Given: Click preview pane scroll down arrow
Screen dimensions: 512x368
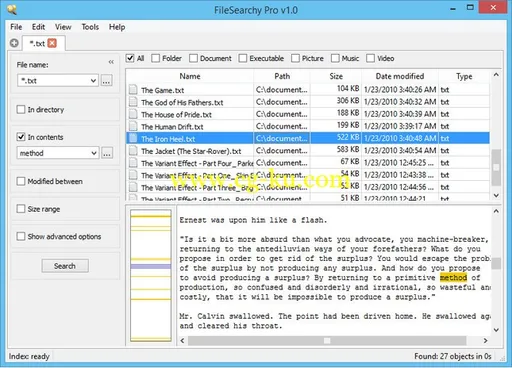Looking at the screenshot, I should (496, 330).
